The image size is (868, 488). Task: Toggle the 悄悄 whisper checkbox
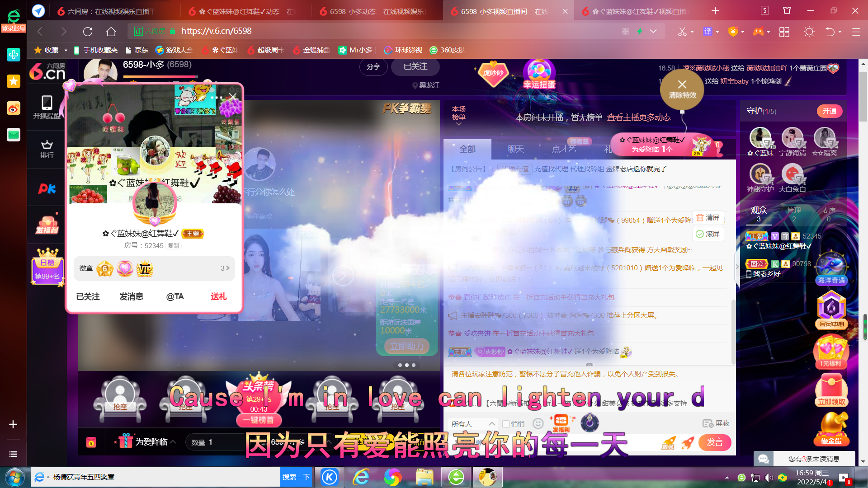pos(506,424)
